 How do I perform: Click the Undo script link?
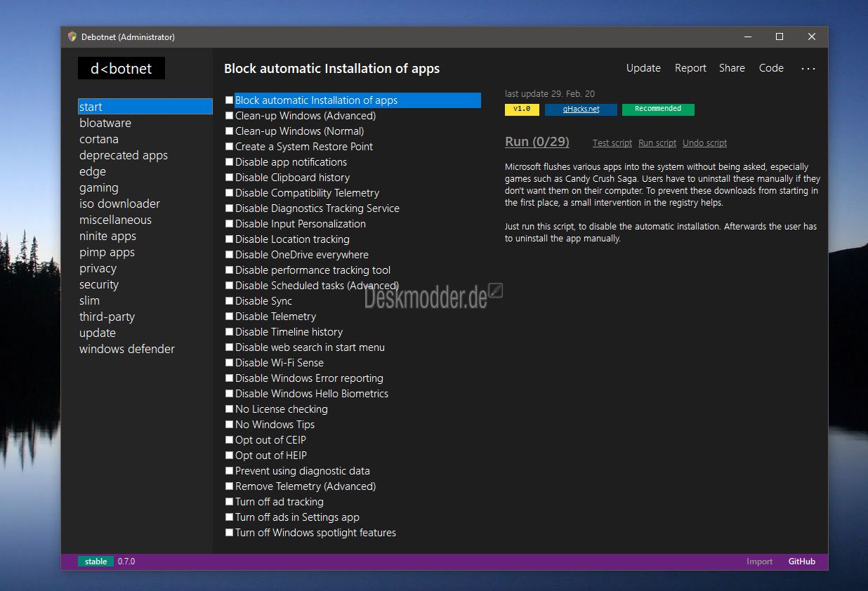pyautogui.click(x=704, y=142)
